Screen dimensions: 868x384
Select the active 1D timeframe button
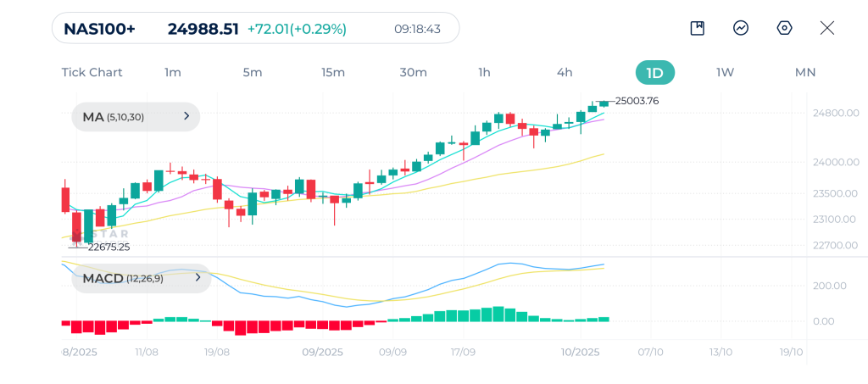[654, 72]
